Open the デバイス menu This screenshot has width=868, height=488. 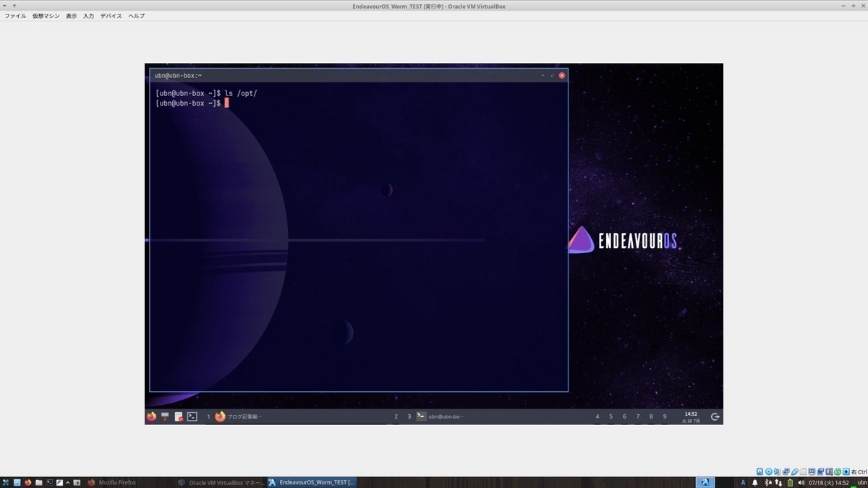pos(111,16)
